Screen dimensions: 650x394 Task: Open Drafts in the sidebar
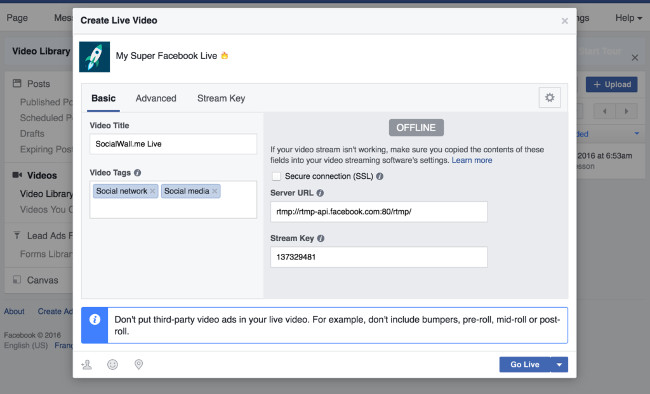point(32,134)
